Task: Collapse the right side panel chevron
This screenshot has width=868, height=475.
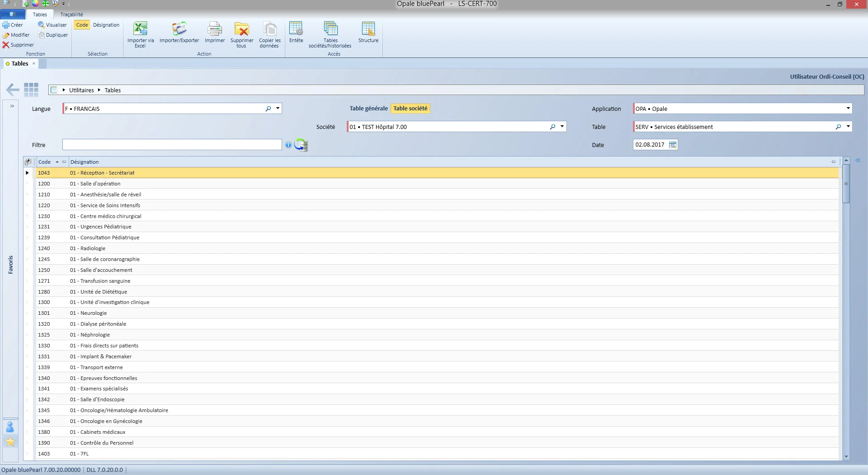Action: [858, 160]
